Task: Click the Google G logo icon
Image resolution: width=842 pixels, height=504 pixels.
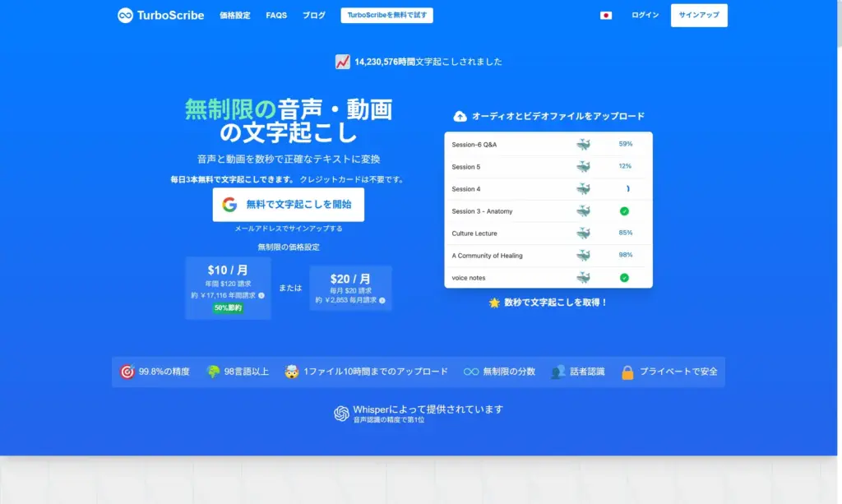Action: pos(230,205)
